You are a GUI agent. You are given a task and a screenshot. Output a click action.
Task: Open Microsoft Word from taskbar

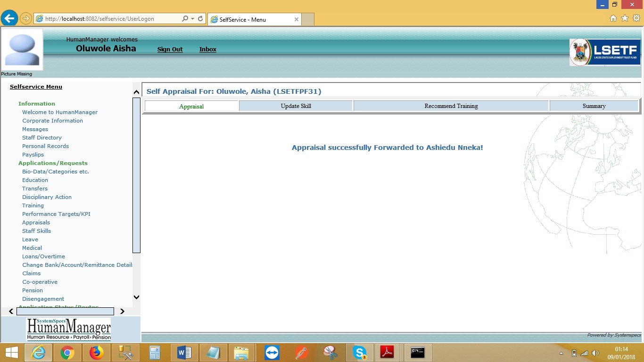pos(184,353)
